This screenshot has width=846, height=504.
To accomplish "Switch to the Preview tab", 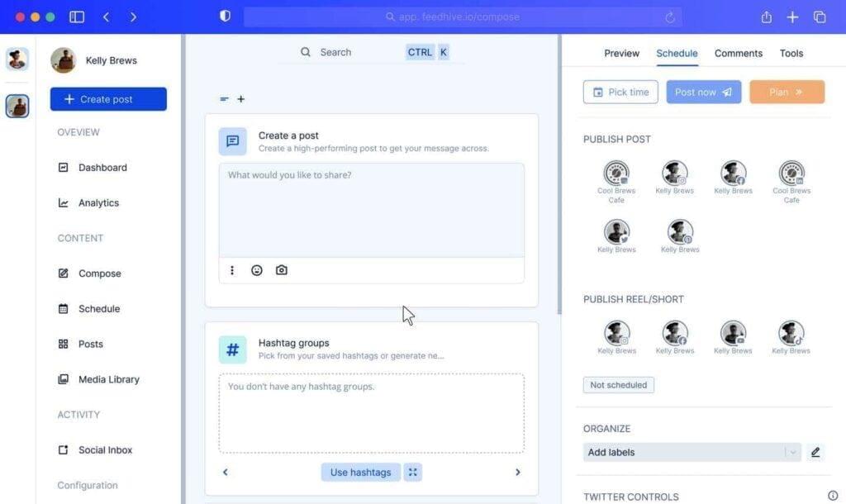I will (621, 53).
